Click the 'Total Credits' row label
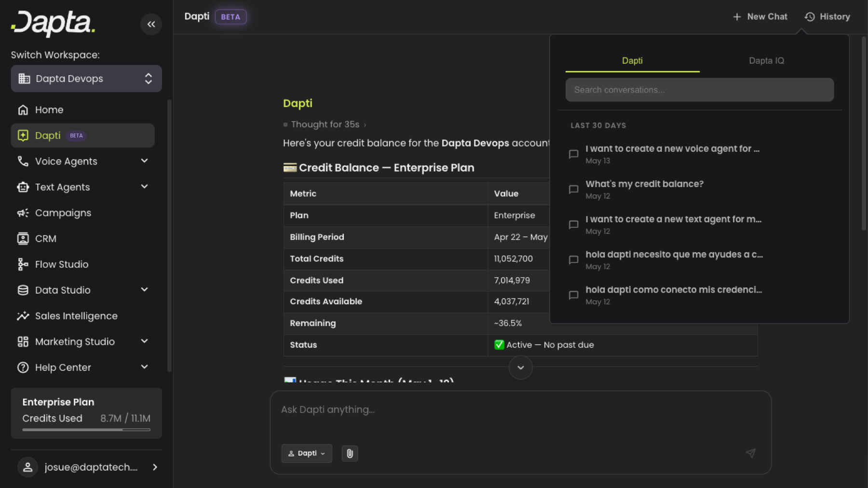Screen dimensions: 868x488 pos(317,258)
